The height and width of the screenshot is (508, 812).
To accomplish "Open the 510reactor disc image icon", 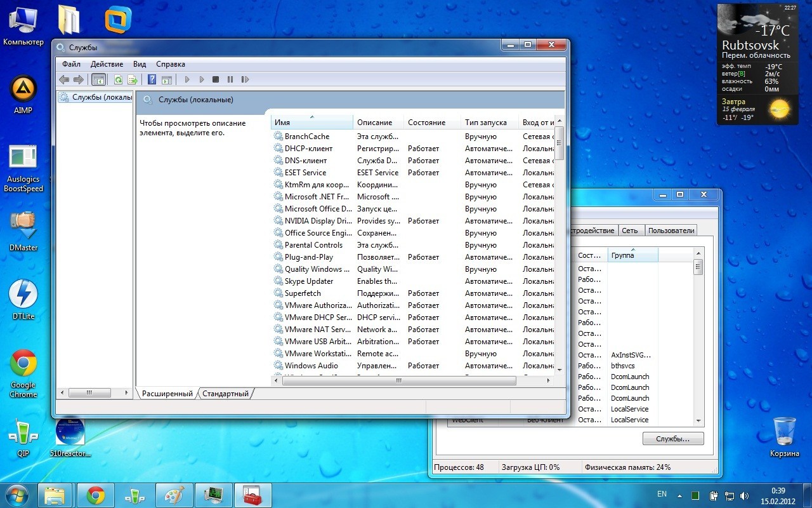I will tap(70, 438).
